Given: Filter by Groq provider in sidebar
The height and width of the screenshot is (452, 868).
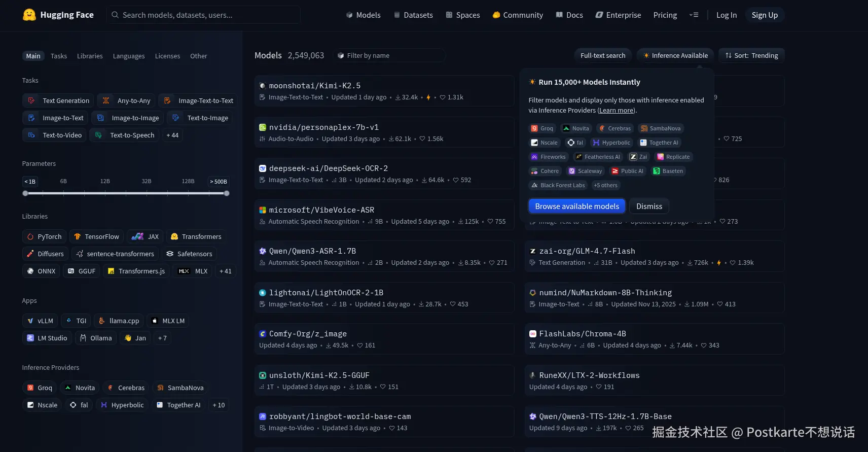Looking at the screenshot, I should 40,388.
